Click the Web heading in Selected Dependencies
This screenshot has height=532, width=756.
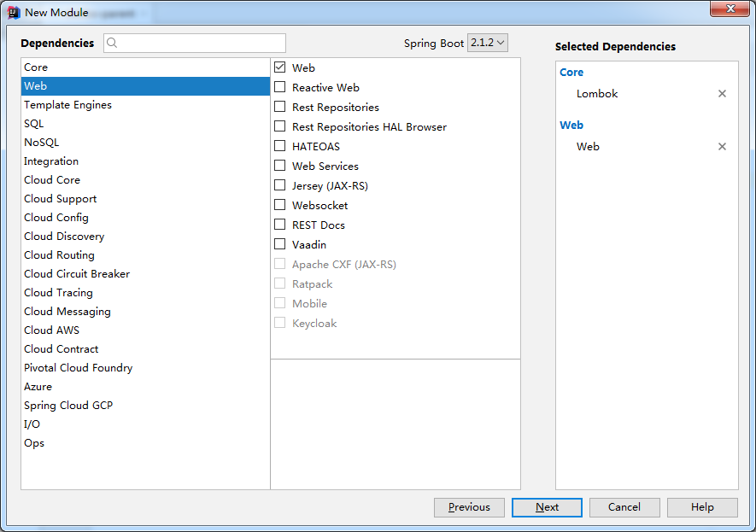[x=571, y=126]
